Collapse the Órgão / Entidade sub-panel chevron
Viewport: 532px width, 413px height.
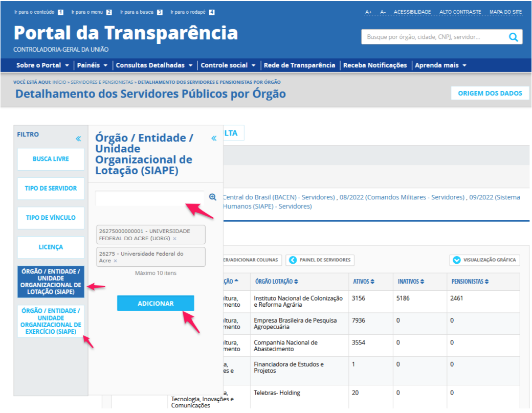pos(214,138)
